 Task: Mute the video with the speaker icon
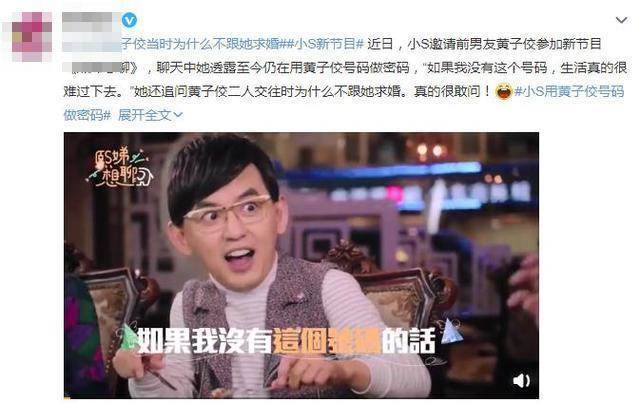point(521,381)
